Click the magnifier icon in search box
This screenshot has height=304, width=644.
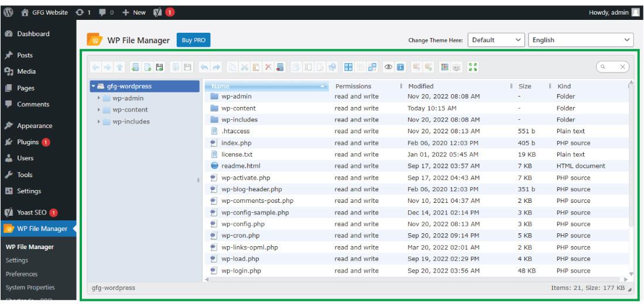click(602, 67)
